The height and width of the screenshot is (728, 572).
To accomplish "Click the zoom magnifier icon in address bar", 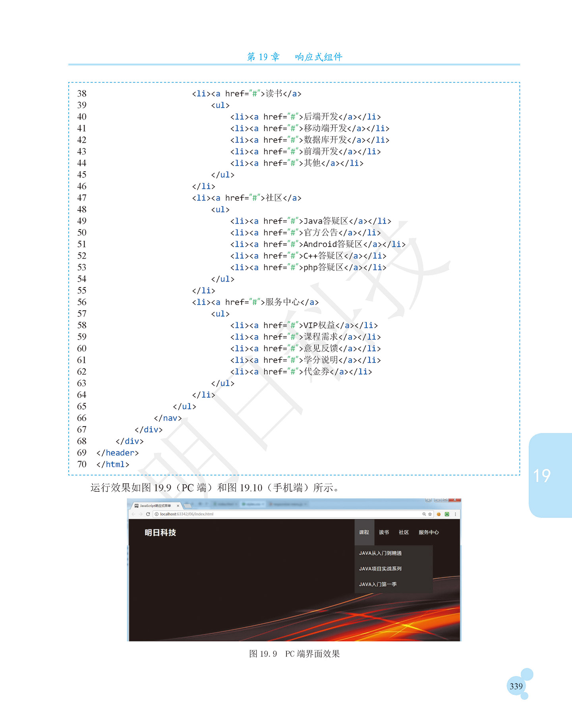I will pos(424,514).
